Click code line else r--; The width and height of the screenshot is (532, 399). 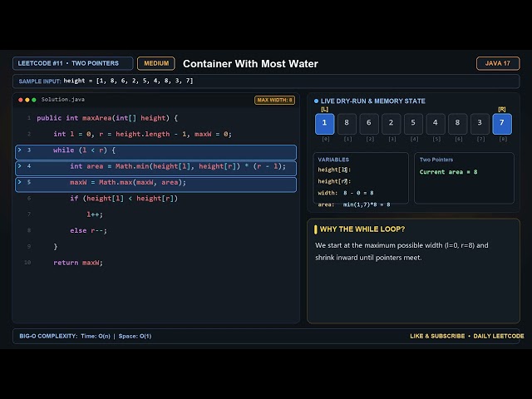89,231
